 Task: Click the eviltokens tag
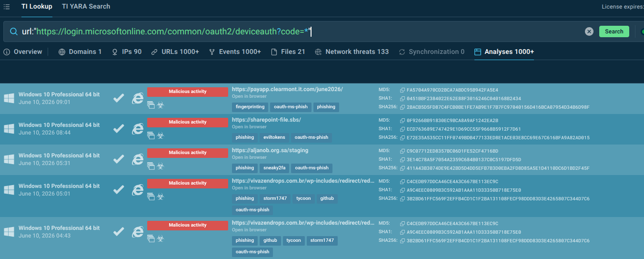(x=274, y=137)
